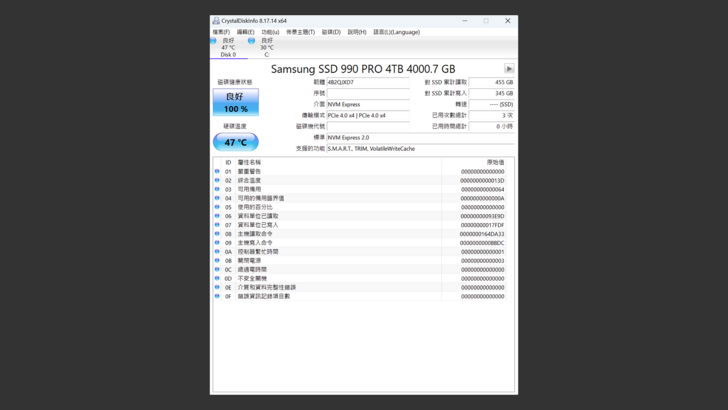
Task: Open the 功能(u) menu
Action: point(270,32)
